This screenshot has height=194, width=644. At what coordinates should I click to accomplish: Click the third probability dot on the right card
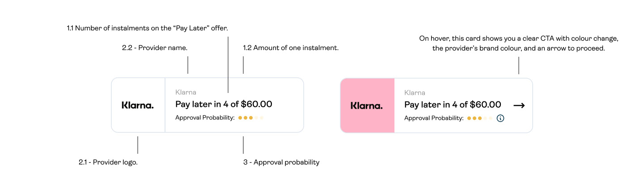480,118
